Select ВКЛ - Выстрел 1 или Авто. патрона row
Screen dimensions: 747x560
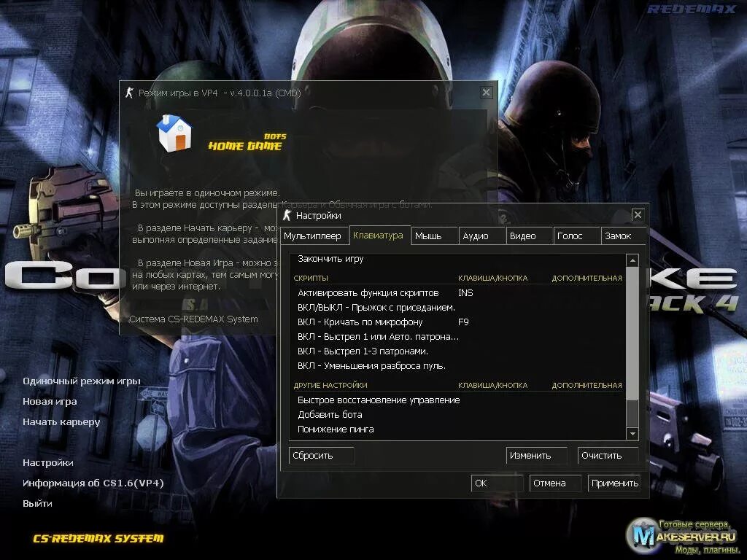point(458,337)
